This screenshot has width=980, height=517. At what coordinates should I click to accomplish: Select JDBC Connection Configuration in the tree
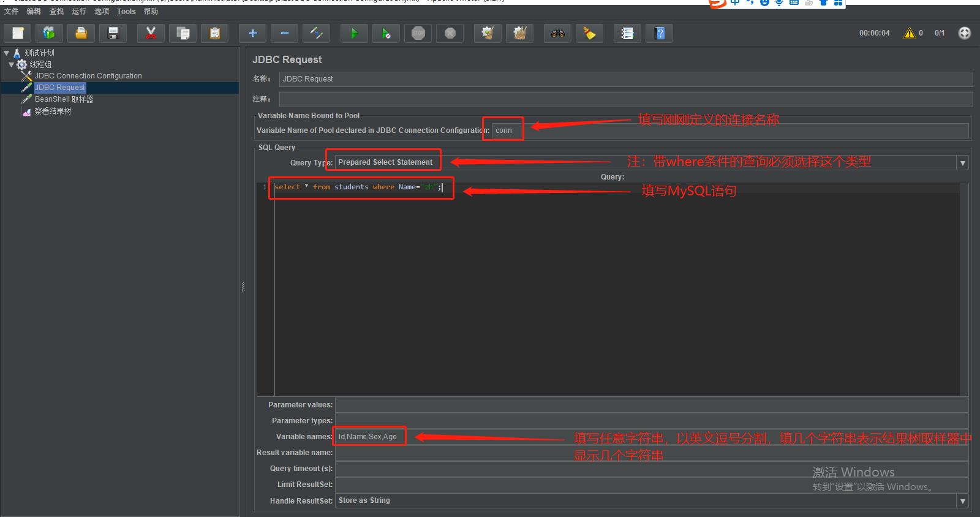[x=88, y=76]
